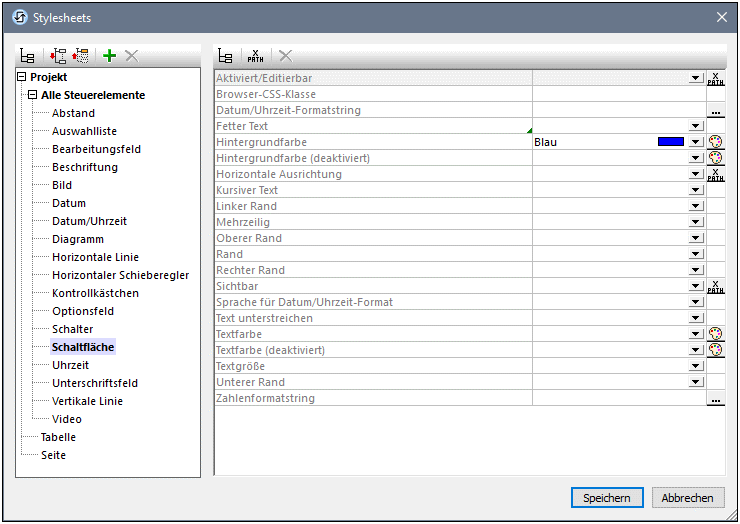This screenshot has height=524, width=740.
Task: Click the Speichern button
Action: point(607,497)
